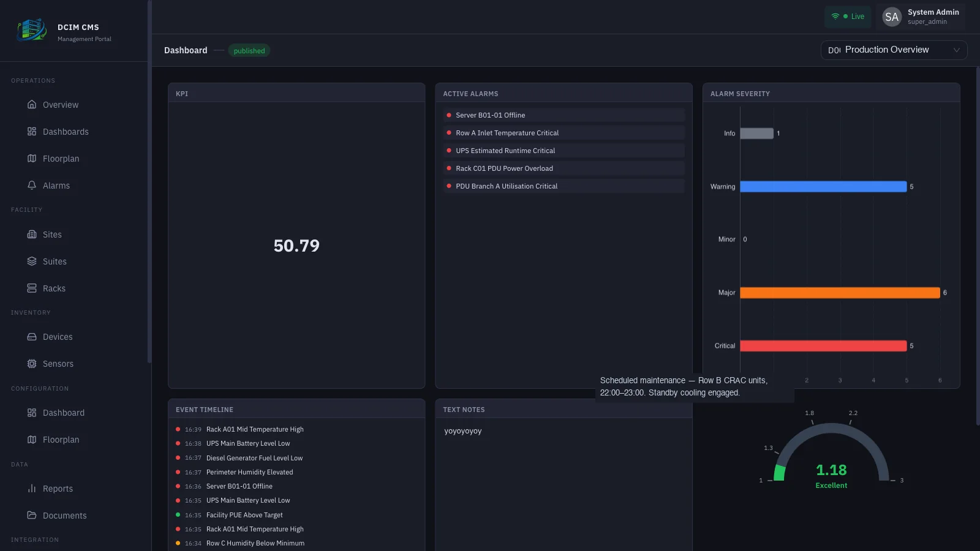Click the Alarms bell icon
Viewport: 980px width, 551px height.
tap(32, 186)
